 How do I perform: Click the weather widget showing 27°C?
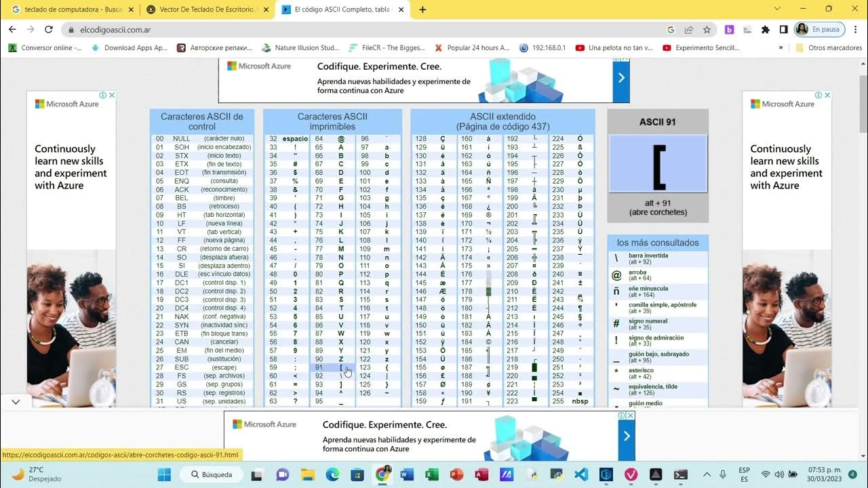[x=37, y=474]
